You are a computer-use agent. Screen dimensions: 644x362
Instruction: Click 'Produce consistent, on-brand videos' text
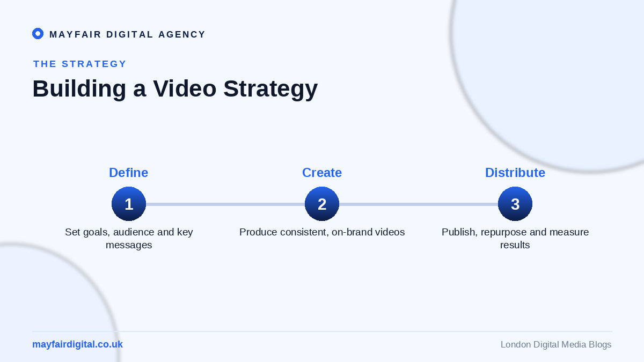click(x=322, y=232)
